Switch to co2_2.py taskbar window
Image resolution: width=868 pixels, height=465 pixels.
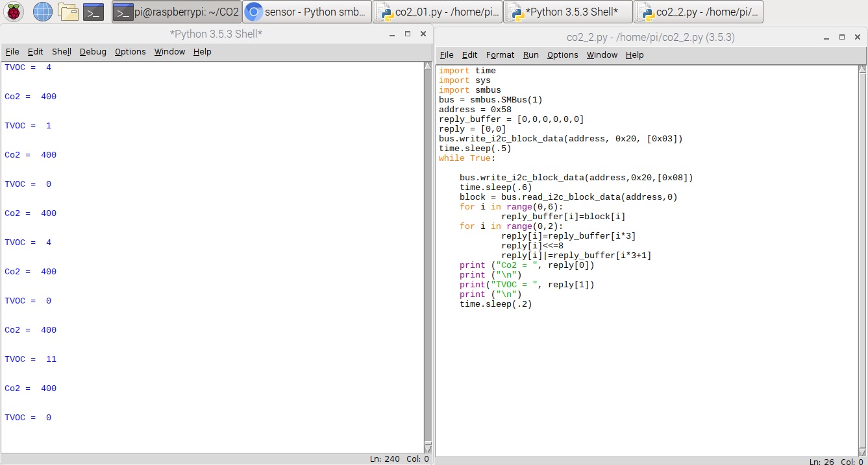(699, 12)
